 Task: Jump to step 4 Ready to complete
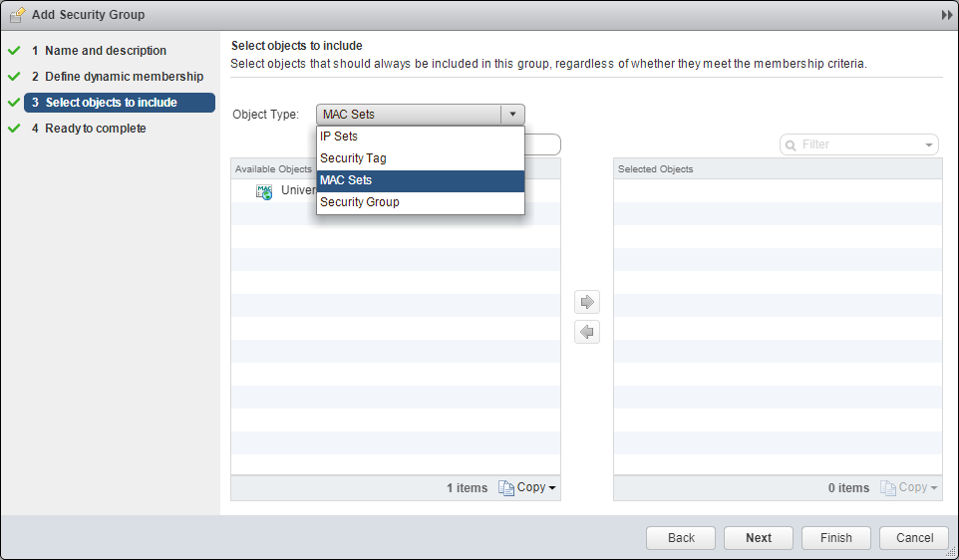click(96, 129)
